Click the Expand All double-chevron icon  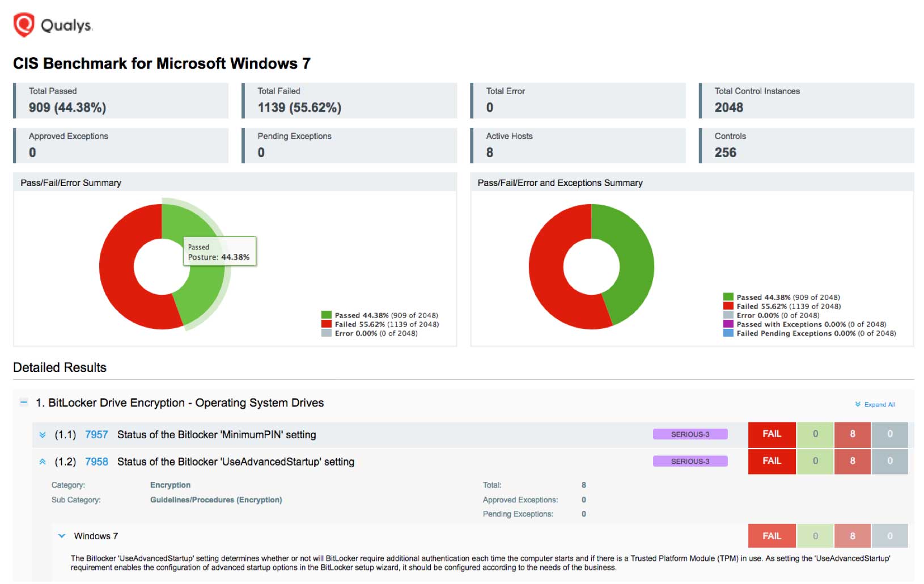(857, 404)
